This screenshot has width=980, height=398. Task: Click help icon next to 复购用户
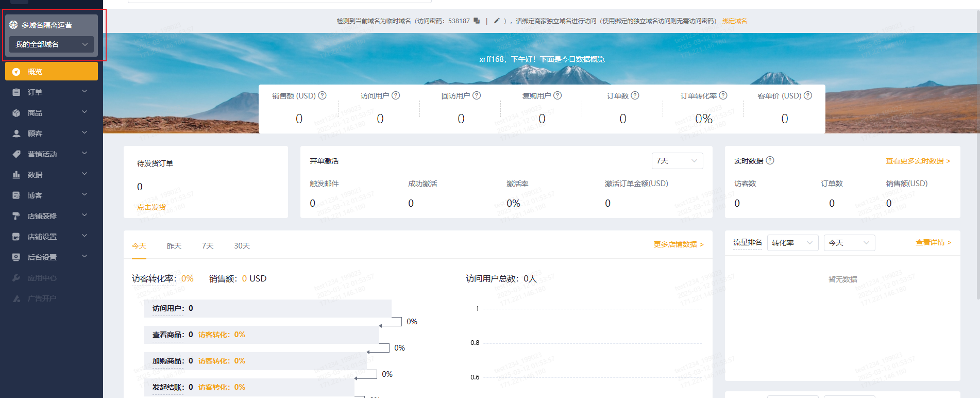click(x=557, y=95)
